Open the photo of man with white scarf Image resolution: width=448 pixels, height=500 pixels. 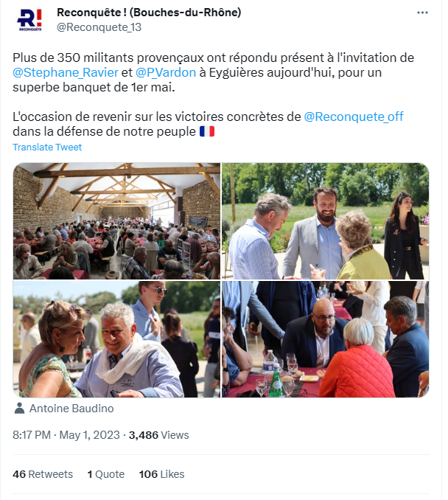116,339
